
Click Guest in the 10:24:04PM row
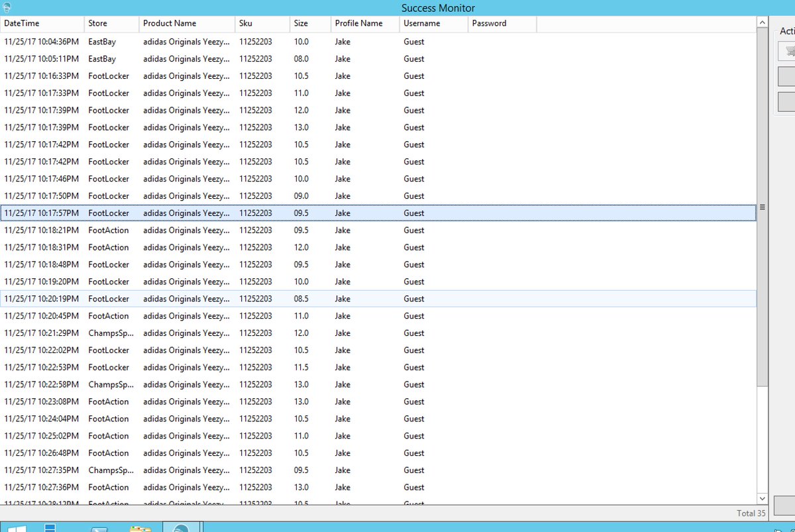(413, 419)
